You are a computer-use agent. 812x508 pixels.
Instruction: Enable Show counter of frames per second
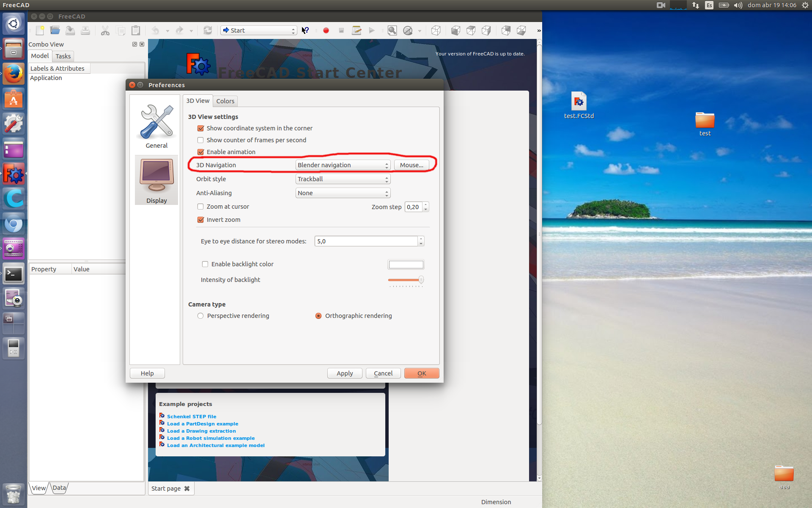pos(200,140)
